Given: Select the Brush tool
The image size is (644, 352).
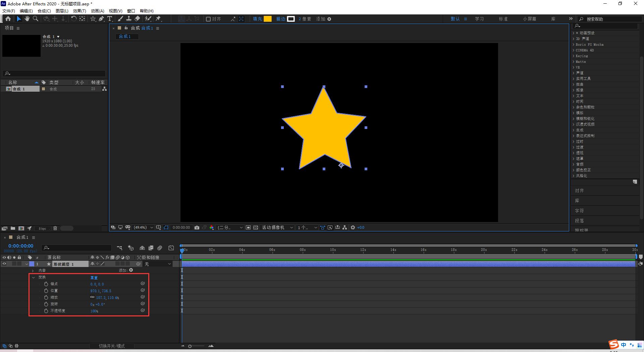Looking at the screenshot, I should coord(120,19).
